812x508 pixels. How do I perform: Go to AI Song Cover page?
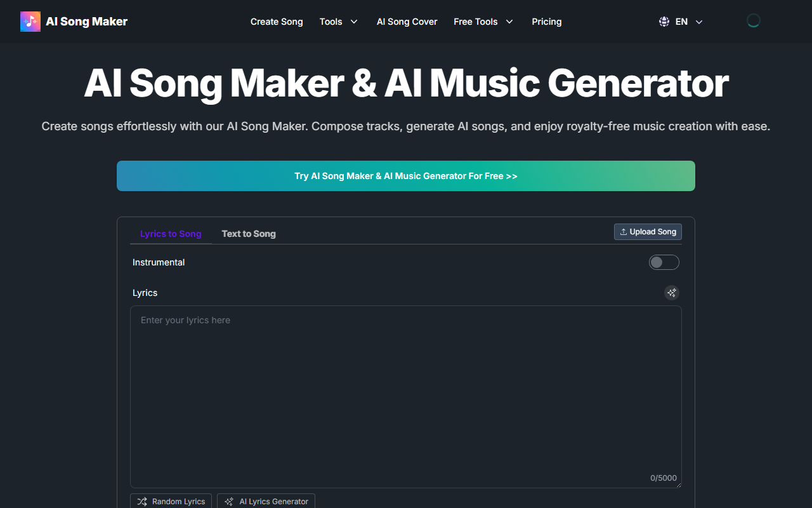tap(407, 22)
